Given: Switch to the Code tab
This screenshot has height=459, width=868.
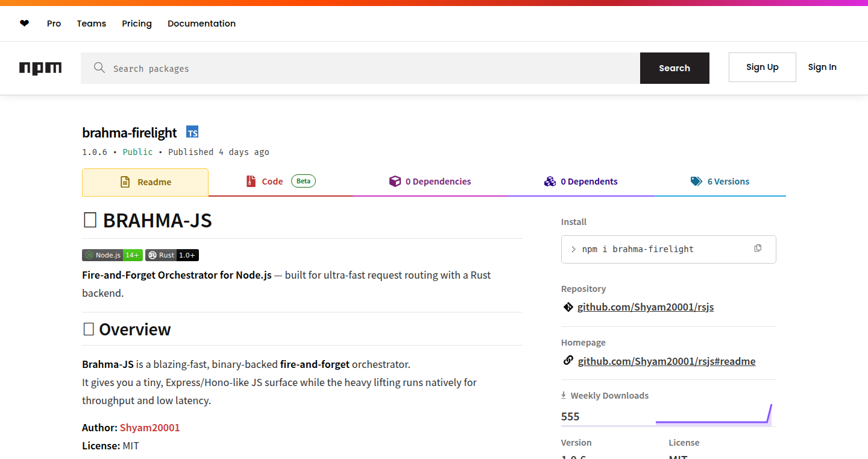Looking at the screenshot, I should tap(280, 182).
